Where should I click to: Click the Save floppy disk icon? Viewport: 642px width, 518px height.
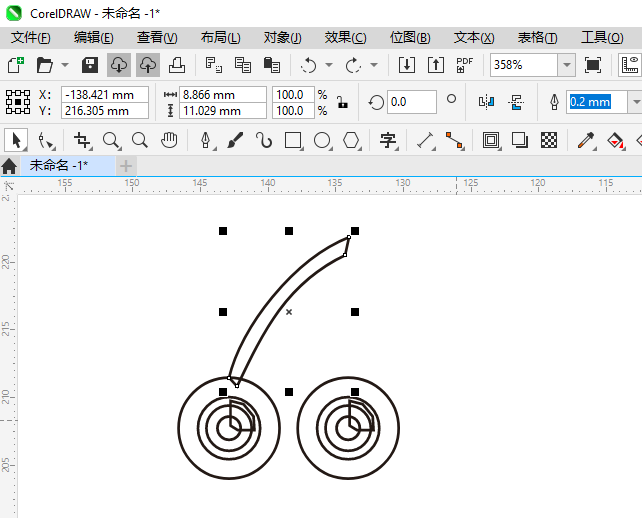pos(89,65)
